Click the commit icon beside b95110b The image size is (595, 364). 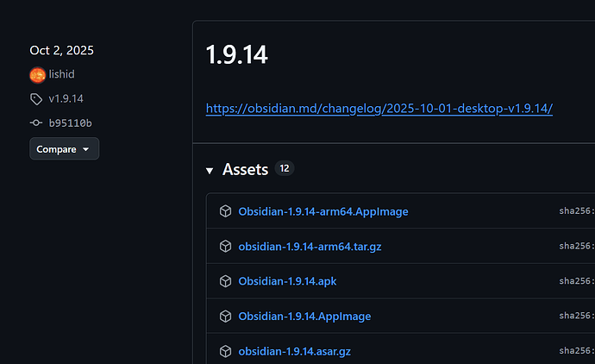pyautogui.click(x=36, y=123)
